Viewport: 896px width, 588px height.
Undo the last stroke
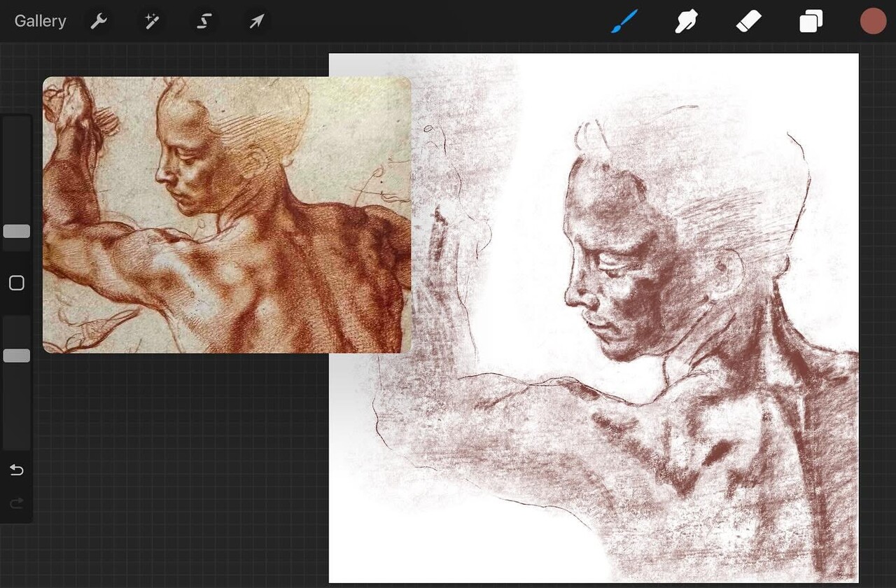click(16, 470)
